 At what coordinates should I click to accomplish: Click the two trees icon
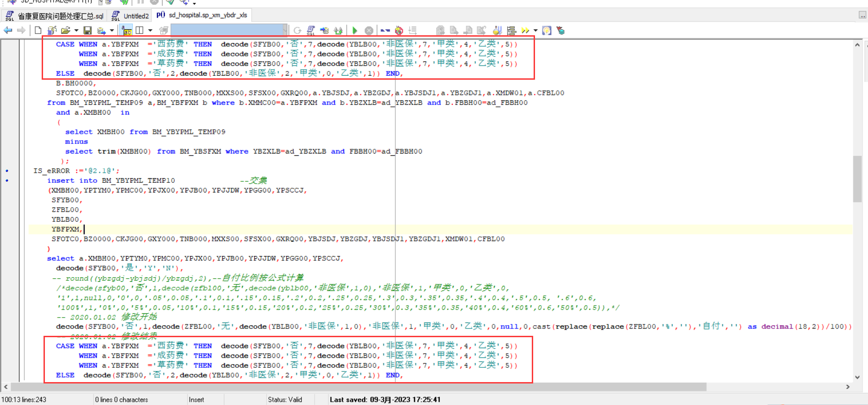point(338,30)
